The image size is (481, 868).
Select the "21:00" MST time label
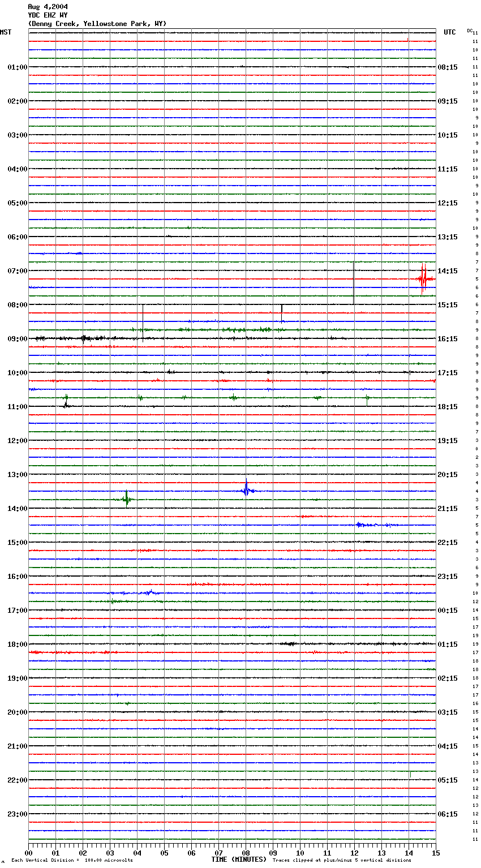tap(18, 746)
